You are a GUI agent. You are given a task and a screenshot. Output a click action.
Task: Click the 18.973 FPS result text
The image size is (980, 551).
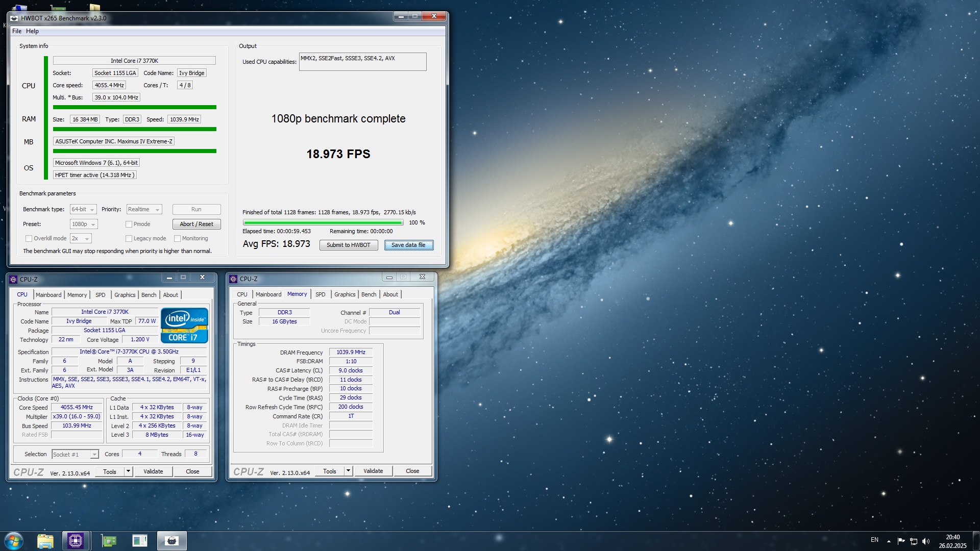[x=338, y=154]
